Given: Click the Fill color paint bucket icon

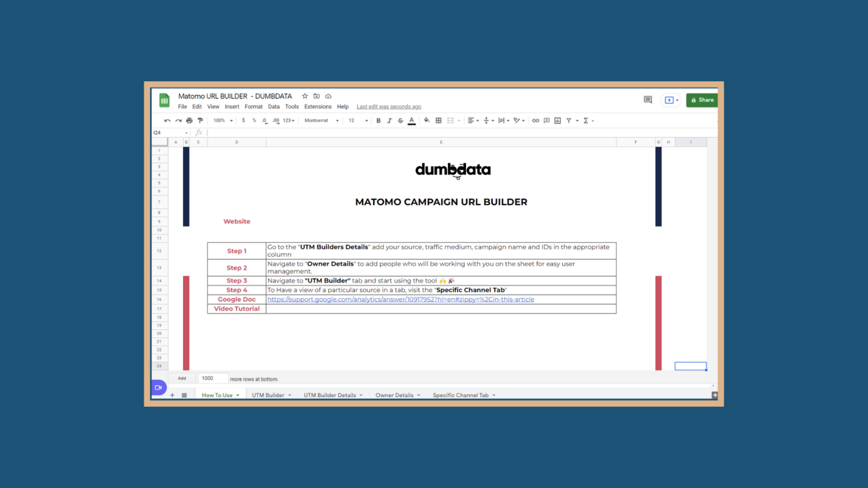Looking at the screenshot, I should click(x=427, y=120).
